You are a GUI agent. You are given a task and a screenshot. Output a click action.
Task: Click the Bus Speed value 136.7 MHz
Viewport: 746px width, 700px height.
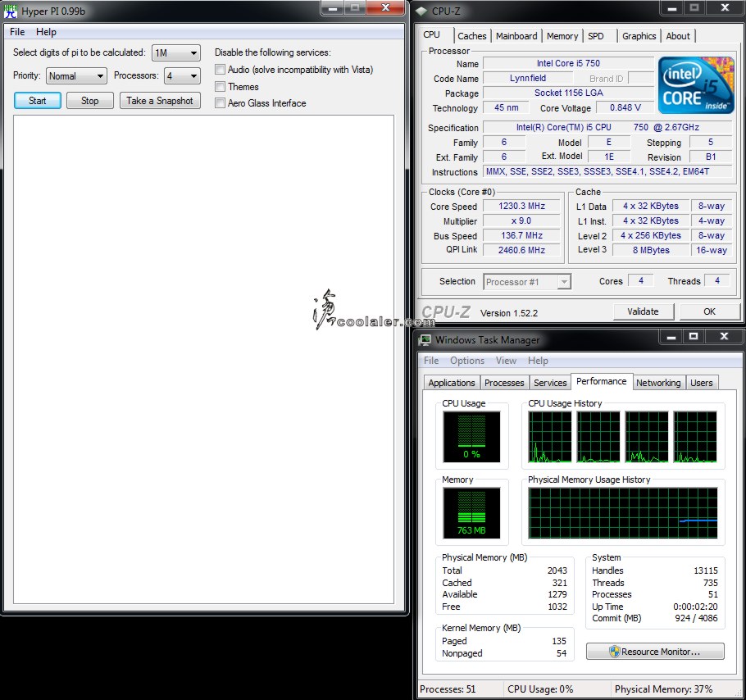click(521, 235)
